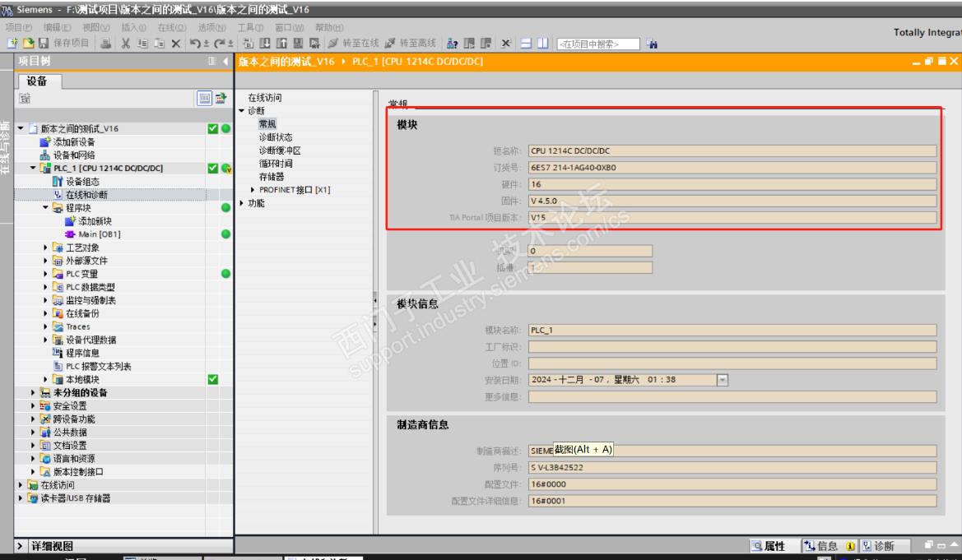The height and width of the screenshot is (560, 962).
Task: Click the new project toolbar icon
Action: [12, 43]
